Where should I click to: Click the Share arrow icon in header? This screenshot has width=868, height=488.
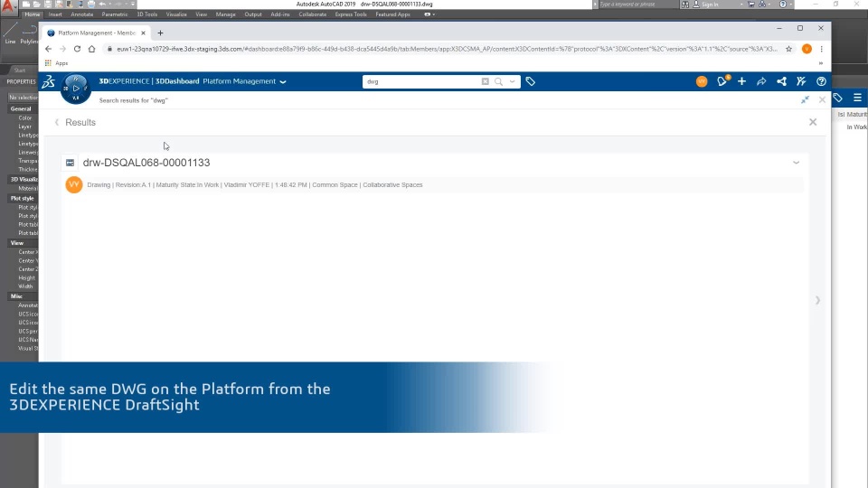point(761,81)
